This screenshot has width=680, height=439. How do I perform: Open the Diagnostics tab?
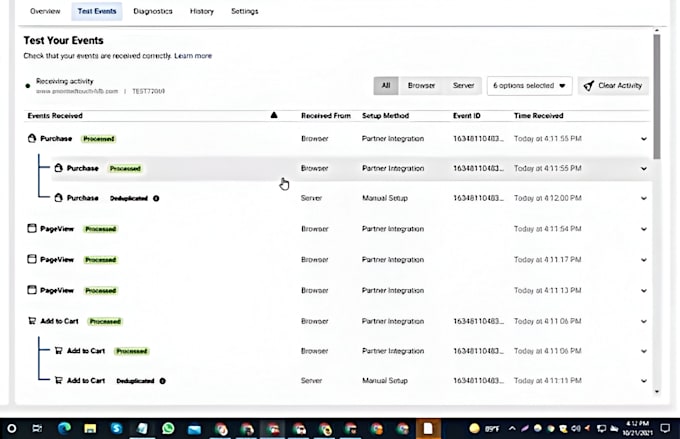click(x=153, y=11)
